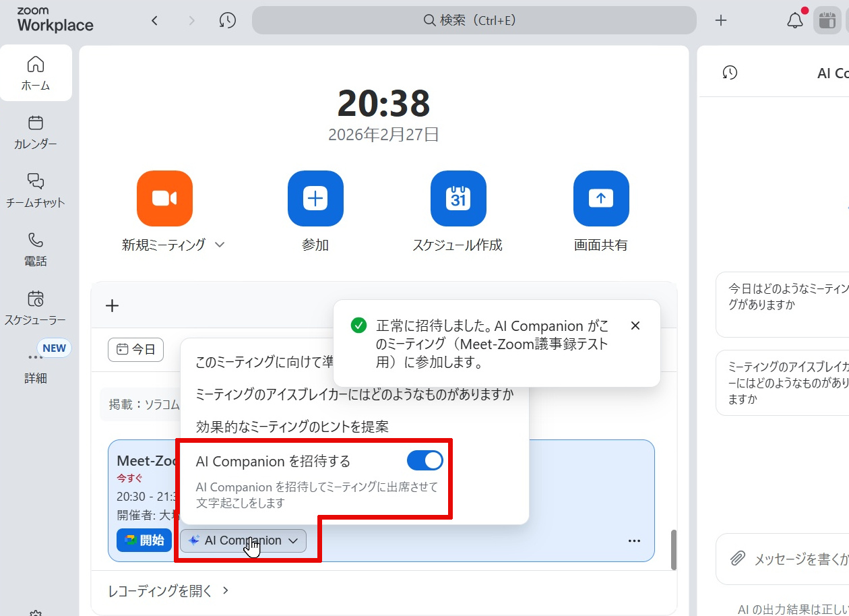Screen dimensions: 849x616
Task: Start a new meeting with the orange camera icon
Action: click(x=164, y=198)
